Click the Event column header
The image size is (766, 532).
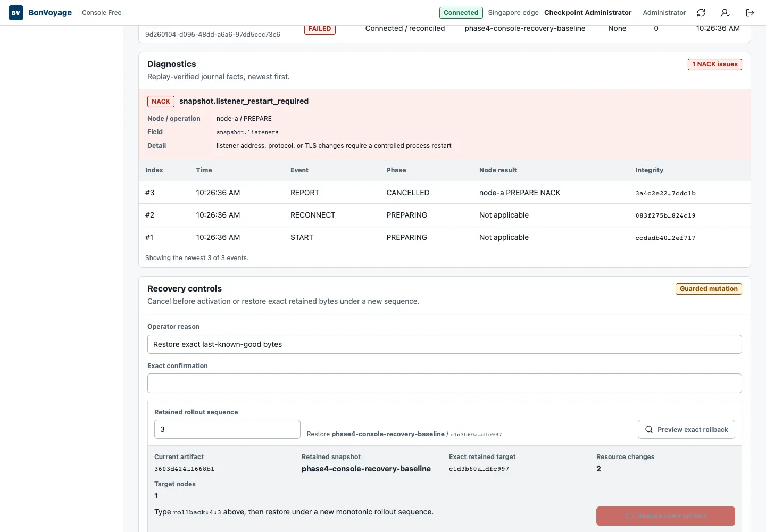tap(299, 170)
